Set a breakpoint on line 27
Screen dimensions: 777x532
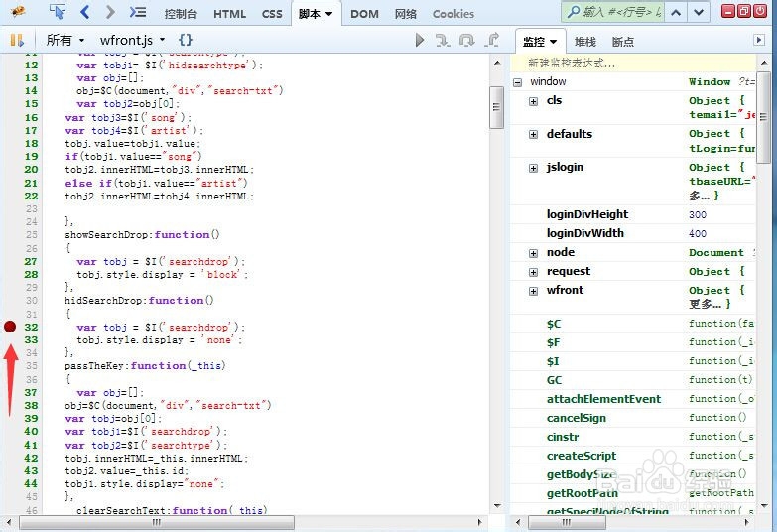pyautogui.click(x=10, y=261)
